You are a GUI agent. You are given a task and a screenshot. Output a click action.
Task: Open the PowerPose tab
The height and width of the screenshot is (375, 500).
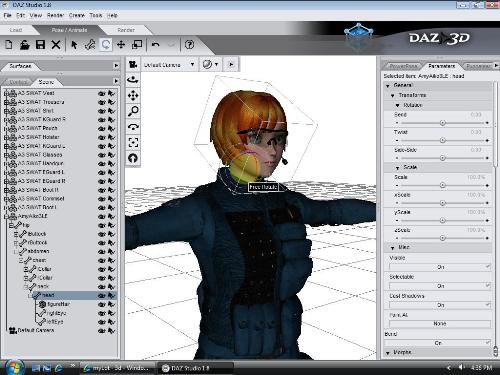tap(403, 66)
